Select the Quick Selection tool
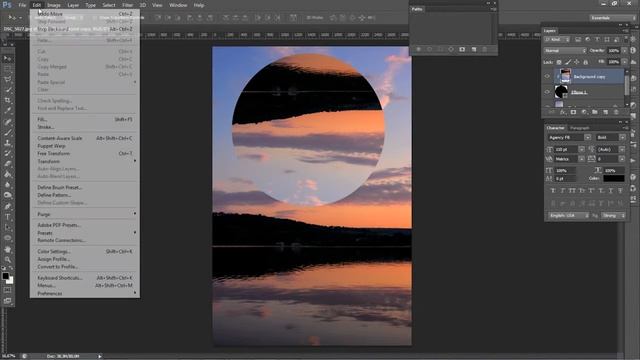Viewport: 640px width, 360px height. click(x=7, y=90)
